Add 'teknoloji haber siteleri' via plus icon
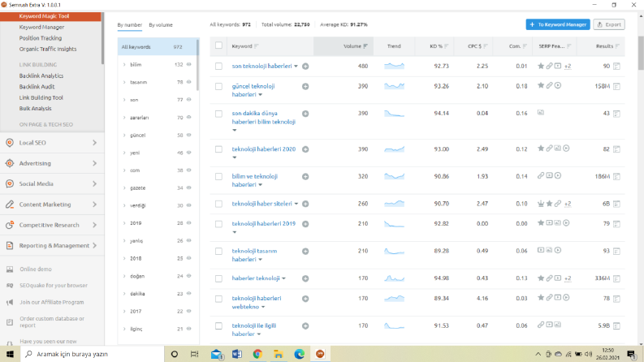The width and height of the screenshot is (644, 362). tap(305, 204)
